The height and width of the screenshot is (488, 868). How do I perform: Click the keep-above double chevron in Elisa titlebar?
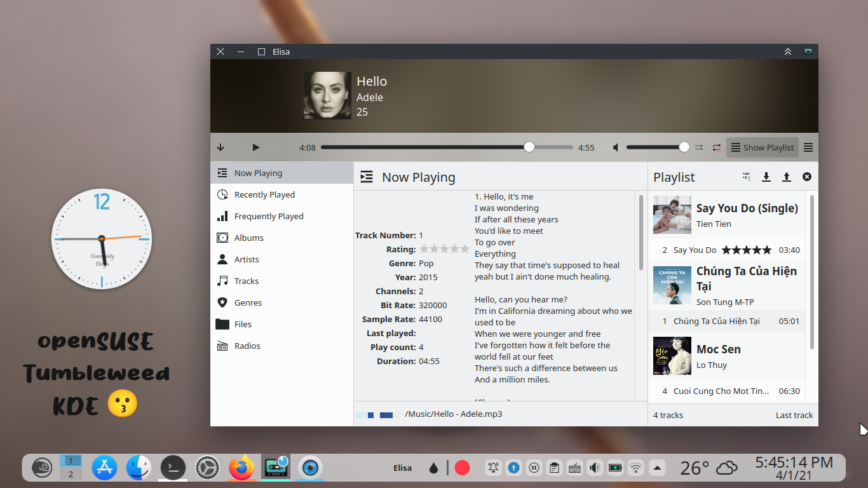pyautogui.click(x=788, y=51)
